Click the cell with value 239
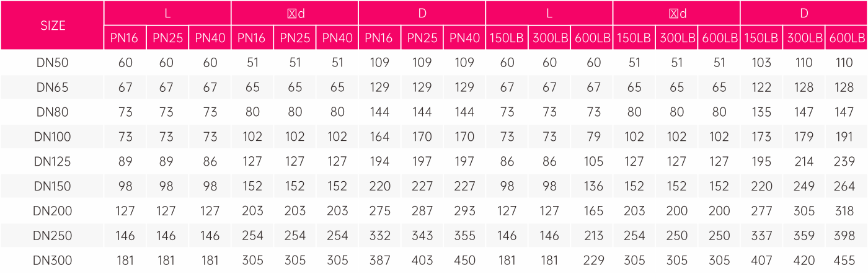This screenshot has width=868, height=273. click(x=846, y=162)
